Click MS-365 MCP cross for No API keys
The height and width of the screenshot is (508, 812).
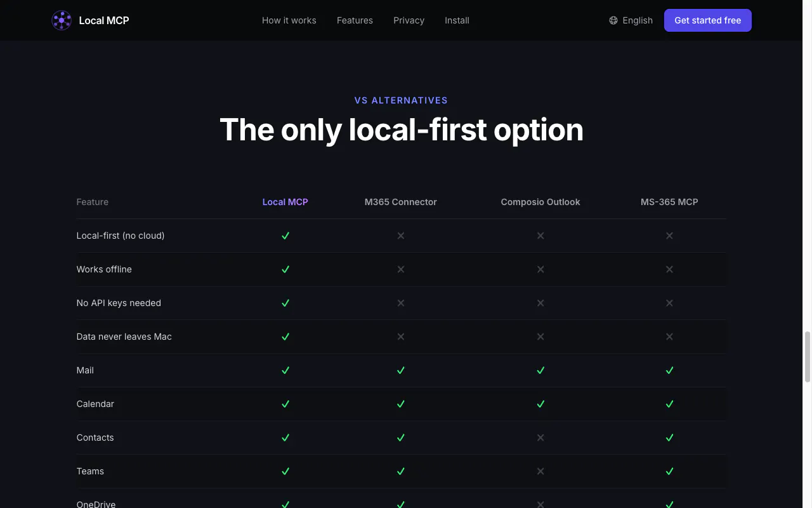(669, 303)
